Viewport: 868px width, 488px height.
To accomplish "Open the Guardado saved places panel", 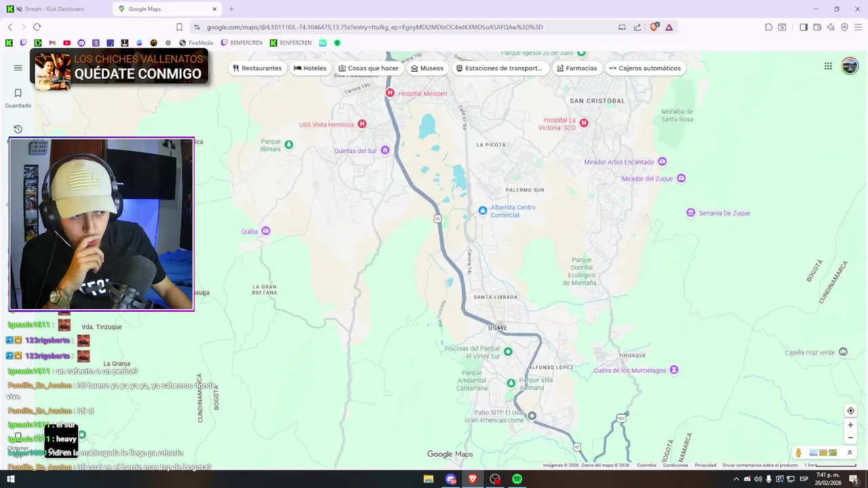I will [18, 98].
